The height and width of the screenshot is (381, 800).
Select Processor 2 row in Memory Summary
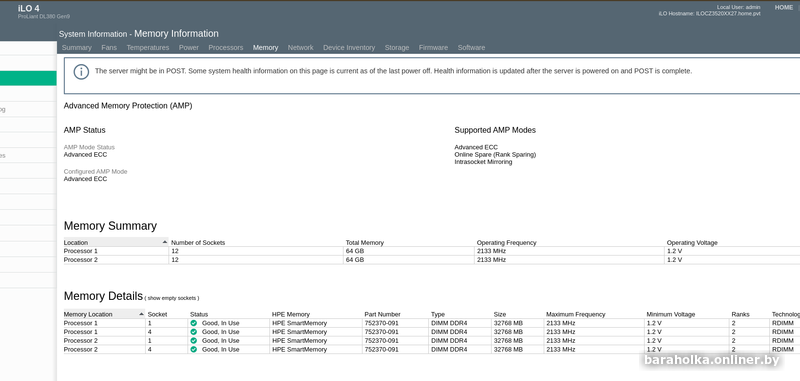point(431,260)
